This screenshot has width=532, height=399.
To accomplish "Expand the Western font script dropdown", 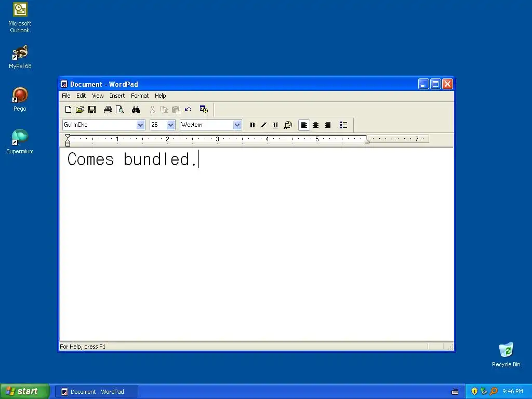I will [x=237, y=125].
